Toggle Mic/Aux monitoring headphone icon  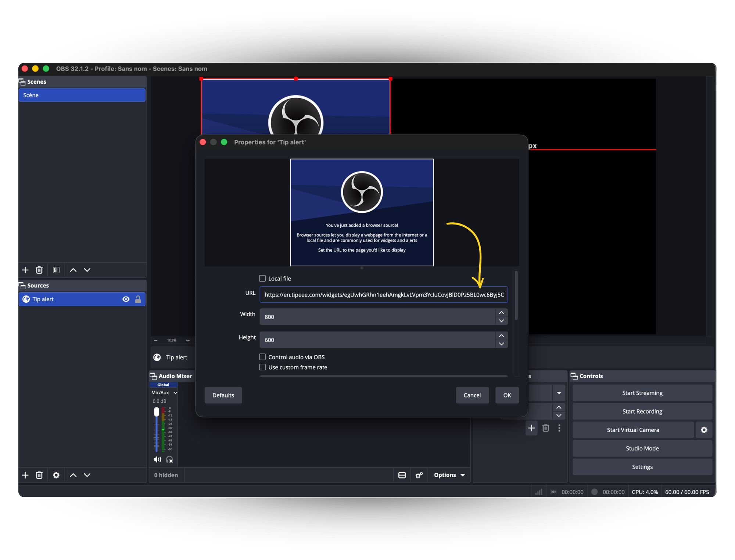point(169,459)
